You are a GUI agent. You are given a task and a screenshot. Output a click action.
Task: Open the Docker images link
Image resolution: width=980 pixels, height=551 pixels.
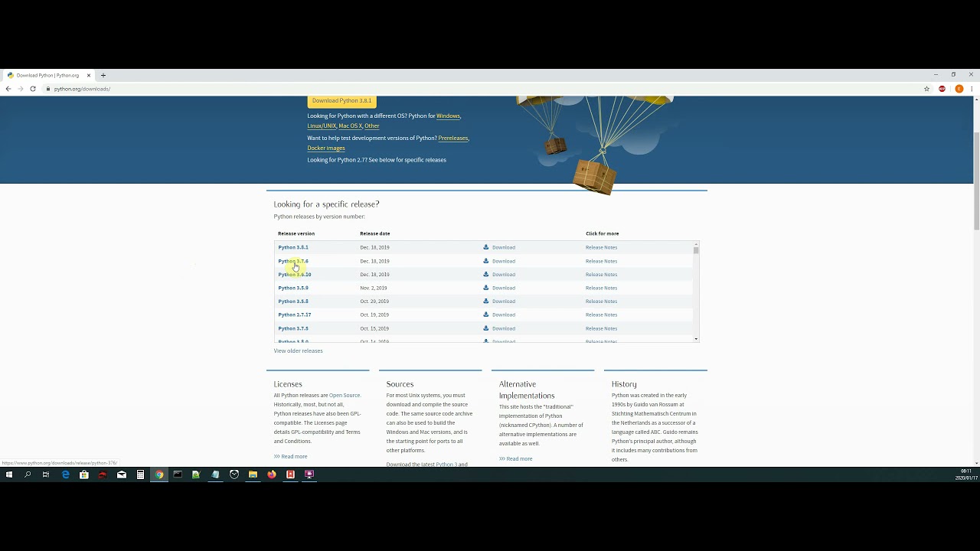(326, 148)
